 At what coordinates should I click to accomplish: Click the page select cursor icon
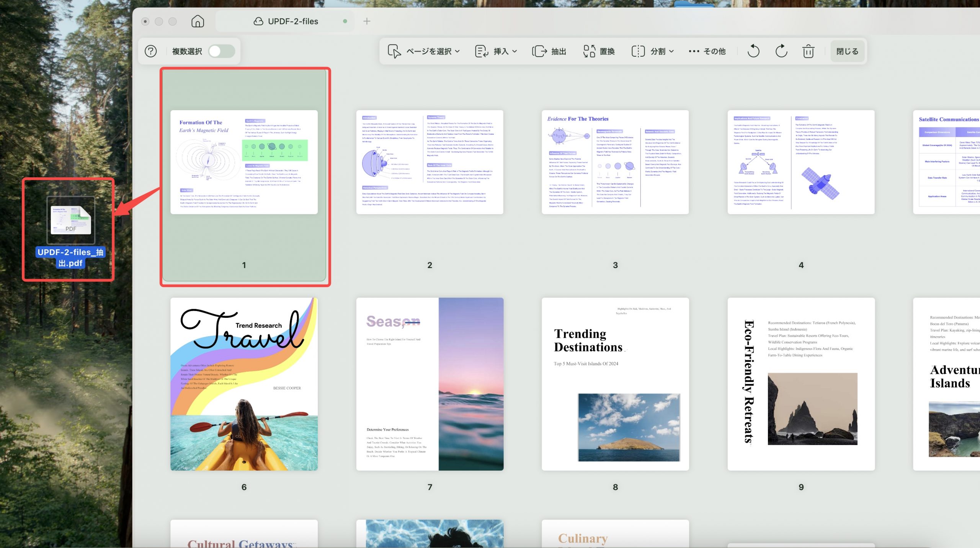tap(394, 51)
